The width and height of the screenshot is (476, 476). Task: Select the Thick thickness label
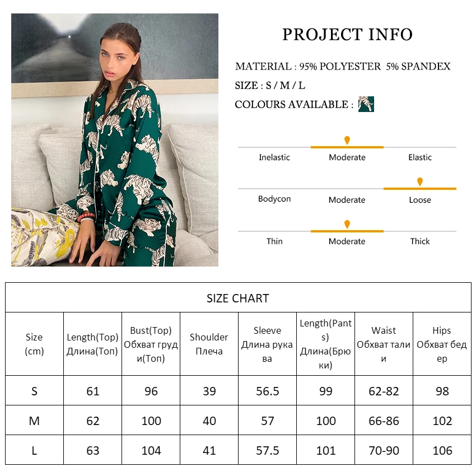pos(420,241)
